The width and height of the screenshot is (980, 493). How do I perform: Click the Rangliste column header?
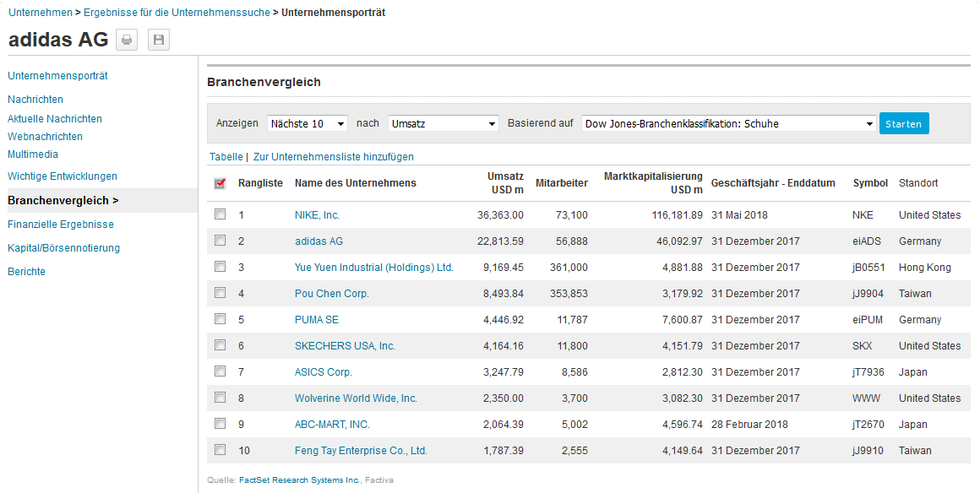(x=260, y=183)
